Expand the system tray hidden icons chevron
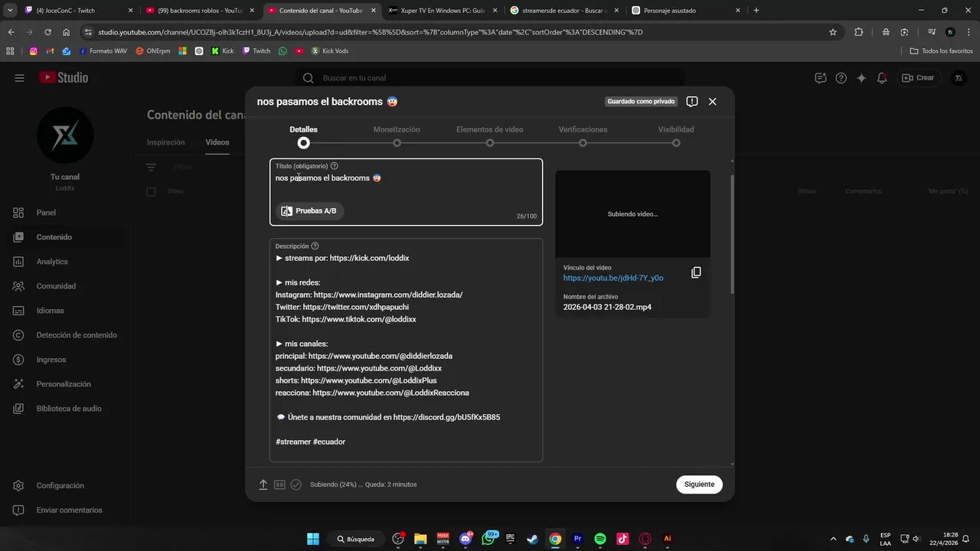The width and height of the screenshot is (980, 551). 833,539
